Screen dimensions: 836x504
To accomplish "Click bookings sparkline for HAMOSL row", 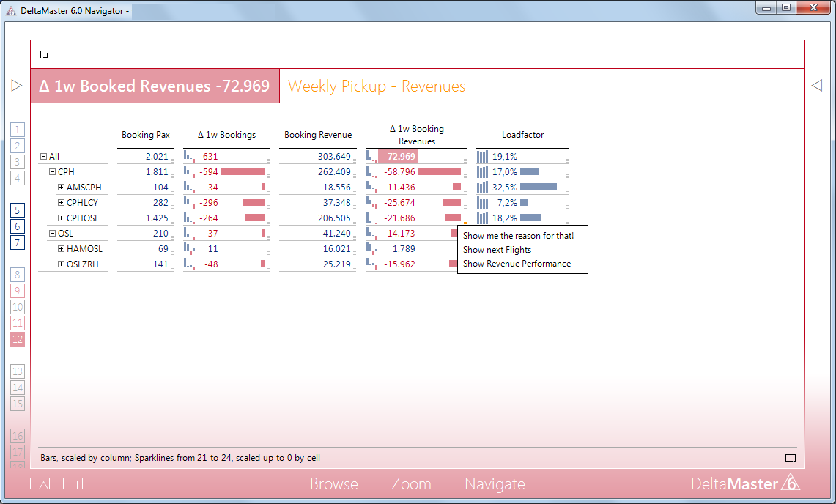I will (189, 248).
